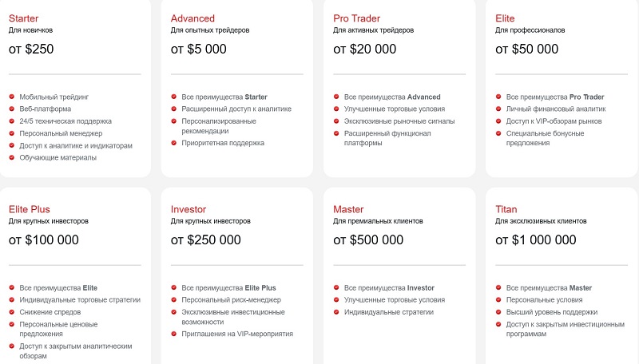Screen dimensions: 639x364
Task: Select the Investor plan title
Action: point(189,209)
